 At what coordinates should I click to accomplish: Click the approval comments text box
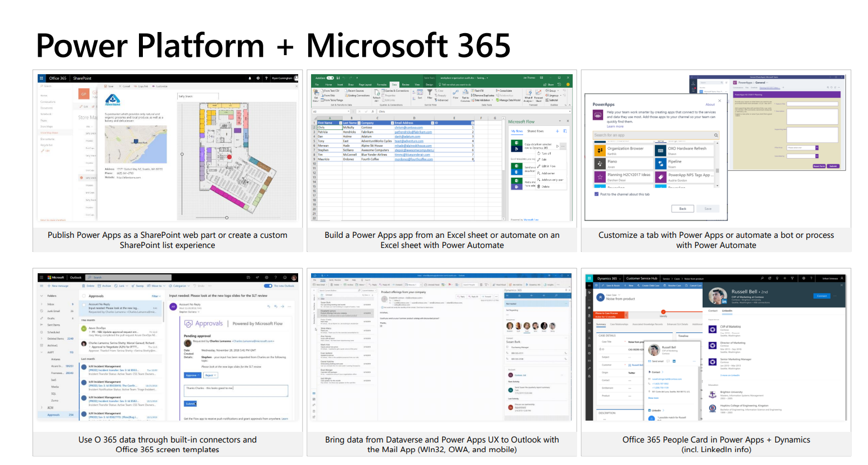click(x=236, y=391)
